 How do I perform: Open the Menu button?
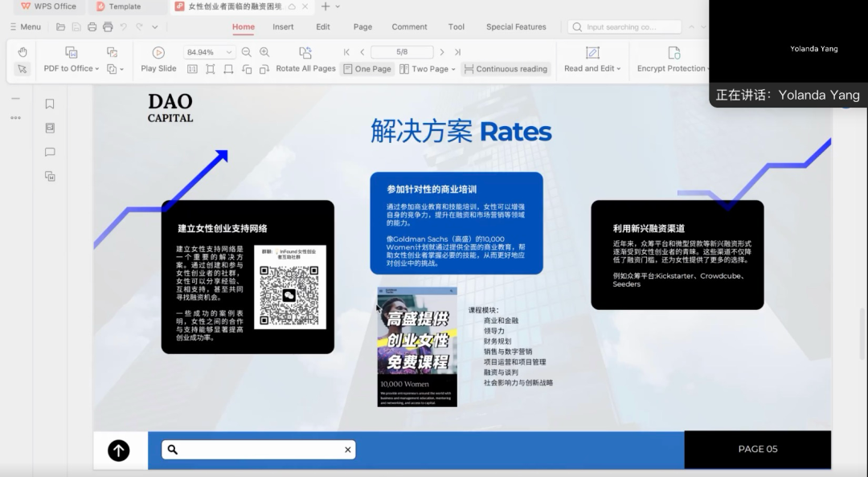pos(26,26)
